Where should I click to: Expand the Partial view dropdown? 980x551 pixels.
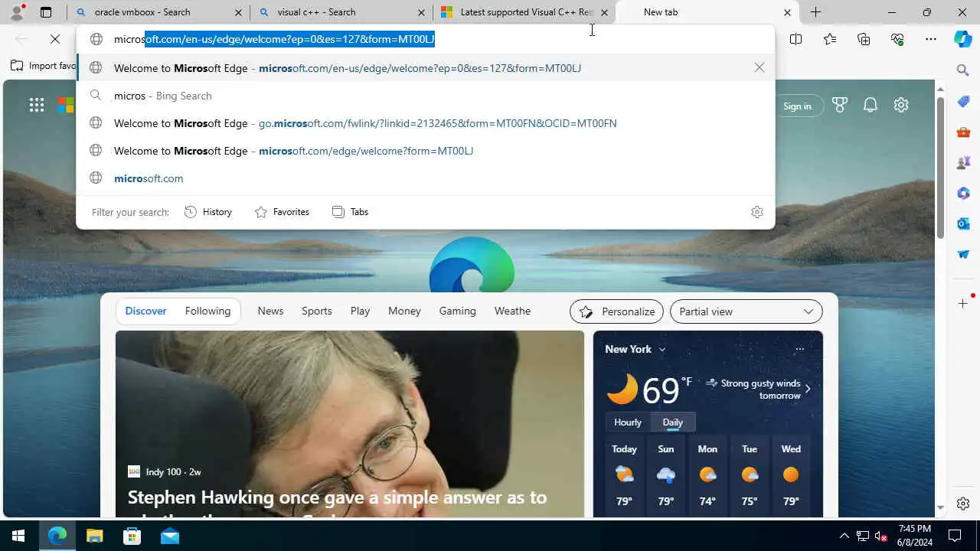pos(746,311)
